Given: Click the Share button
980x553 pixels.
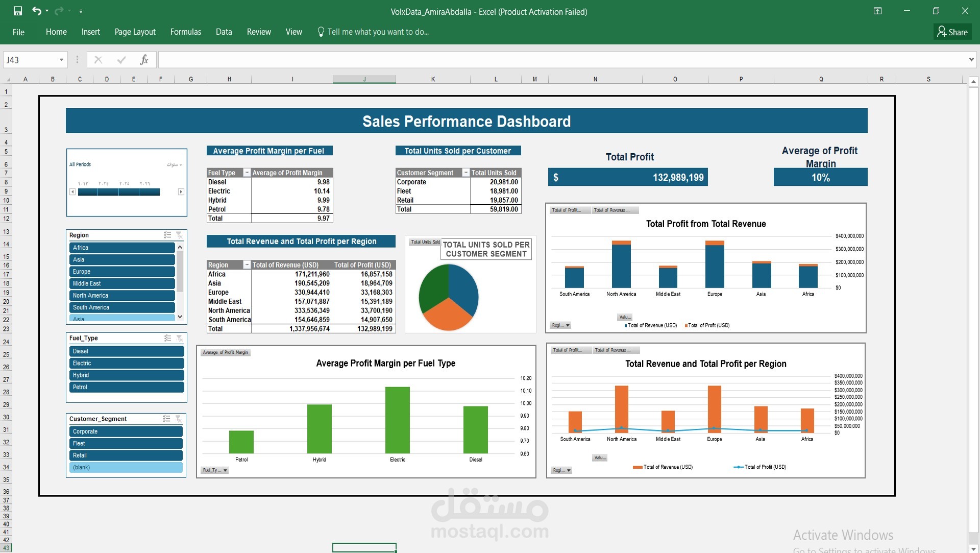Looking at the screenshot, I should (952, 31).
